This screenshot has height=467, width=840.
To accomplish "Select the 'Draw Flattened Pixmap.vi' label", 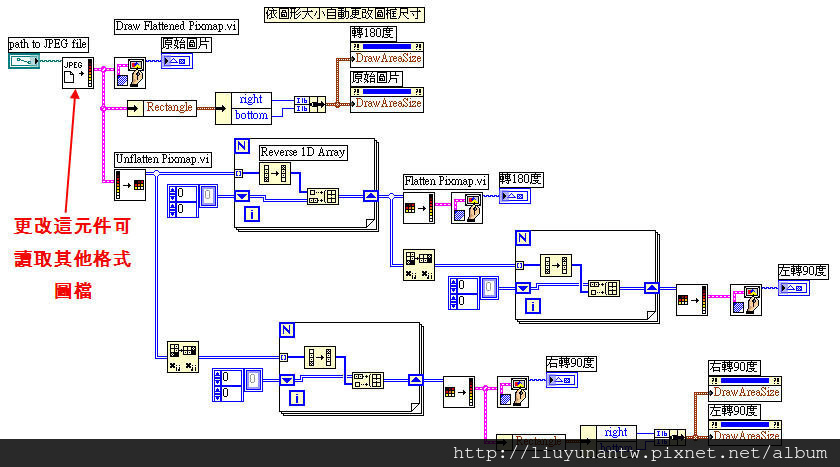I will click(x=176, y=26).
